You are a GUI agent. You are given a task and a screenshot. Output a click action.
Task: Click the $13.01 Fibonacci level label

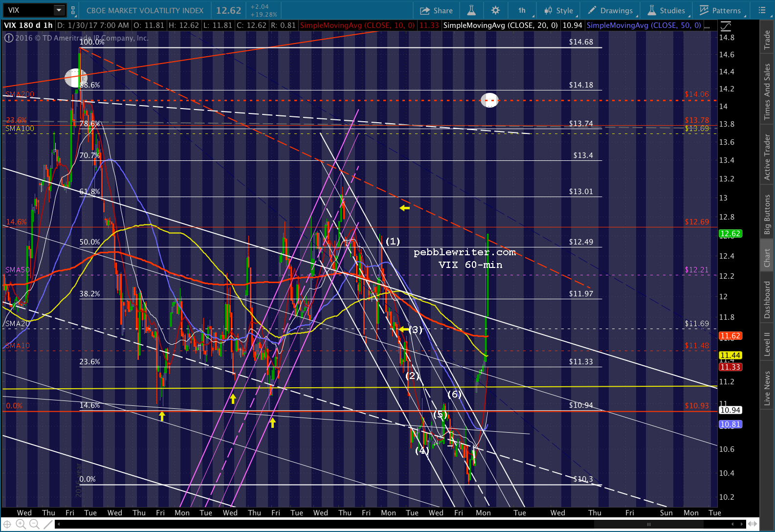581,192
